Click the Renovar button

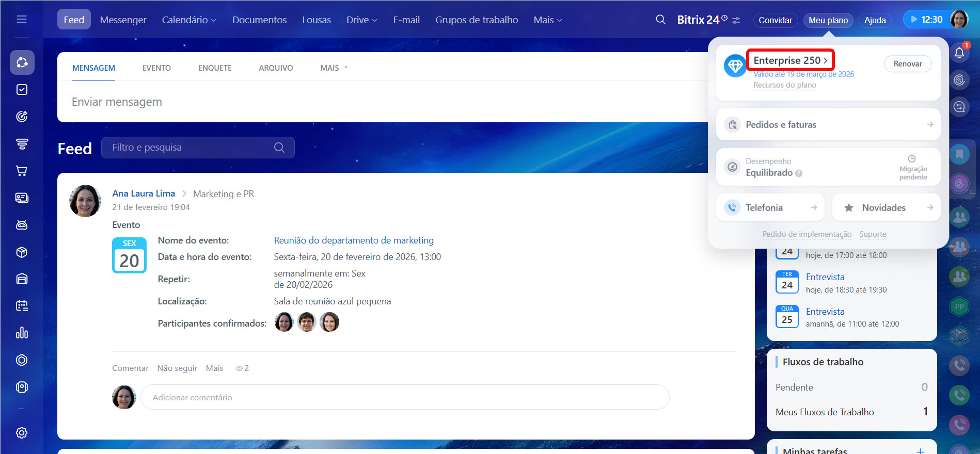pos(907,64)
